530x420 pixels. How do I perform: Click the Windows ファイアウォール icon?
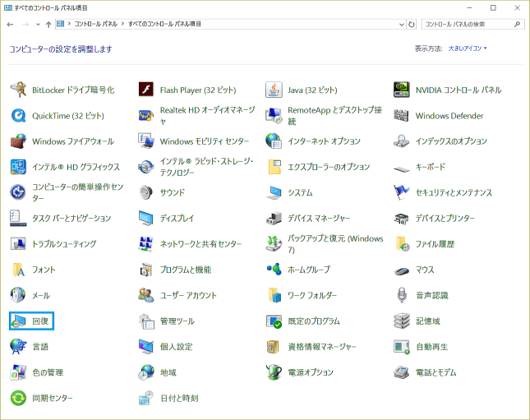[x=18, y=141]
